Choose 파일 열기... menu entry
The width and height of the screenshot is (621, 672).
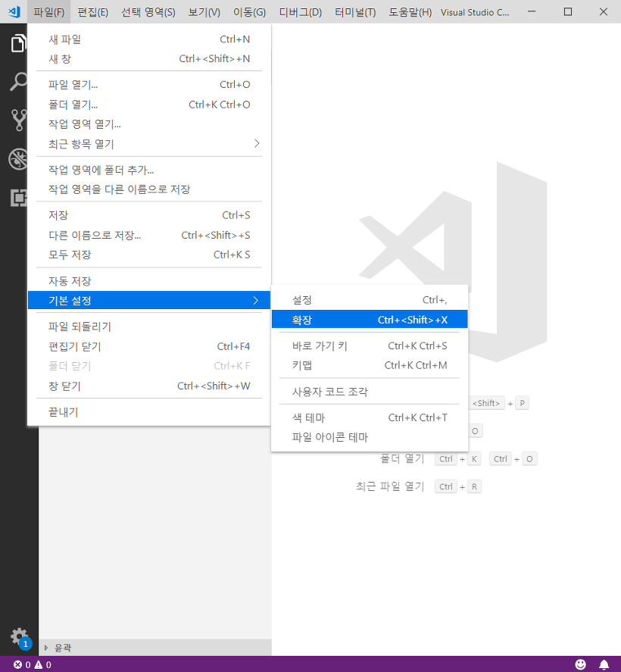[x=149, y=84]
